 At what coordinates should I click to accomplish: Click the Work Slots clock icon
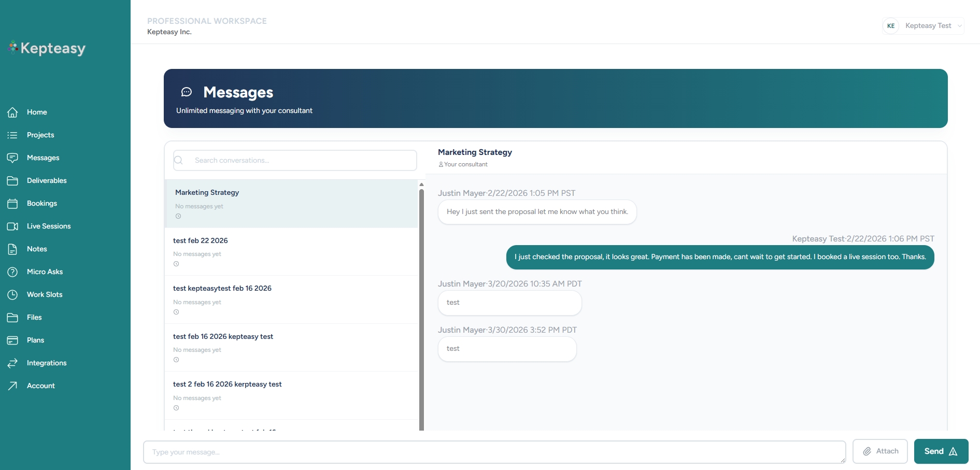click(x=12, y=294)
